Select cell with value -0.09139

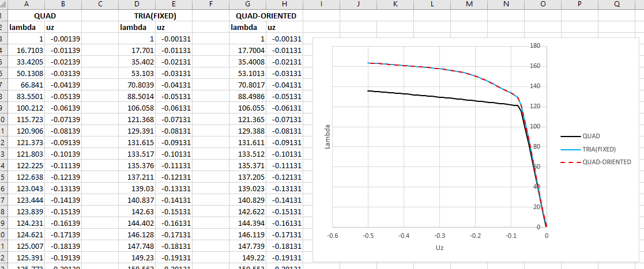(63, 142)
